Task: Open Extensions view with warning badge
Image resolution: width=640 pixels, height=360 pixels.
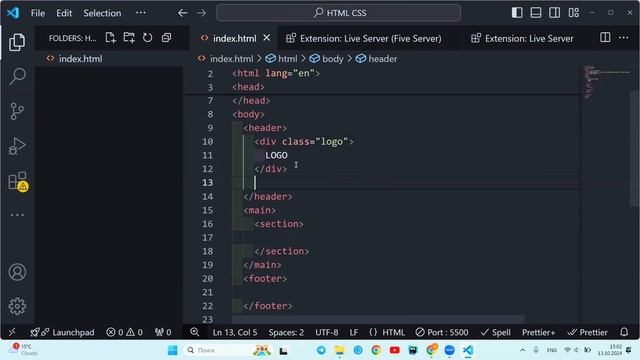Action: 17,181
